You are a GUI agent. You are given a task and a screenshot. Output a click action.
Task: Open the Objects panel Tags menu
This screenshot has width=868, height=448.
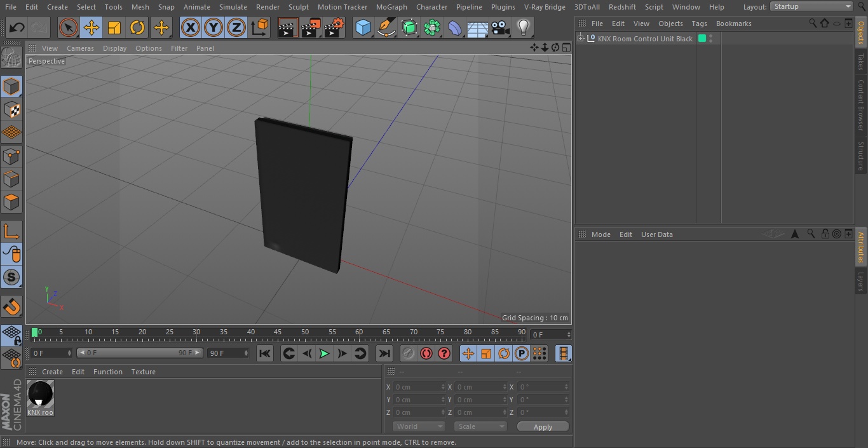click(699, 24)
